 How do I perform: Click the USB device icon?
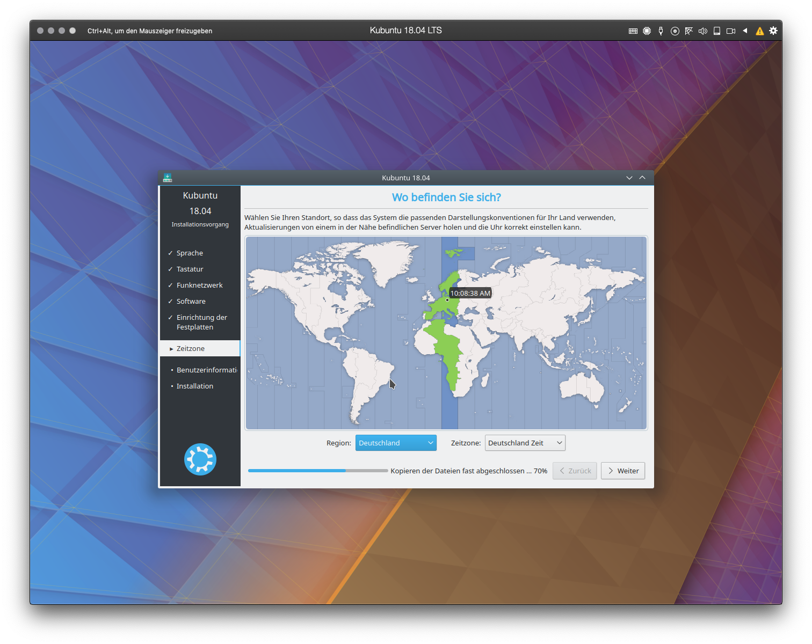(661, 31)
